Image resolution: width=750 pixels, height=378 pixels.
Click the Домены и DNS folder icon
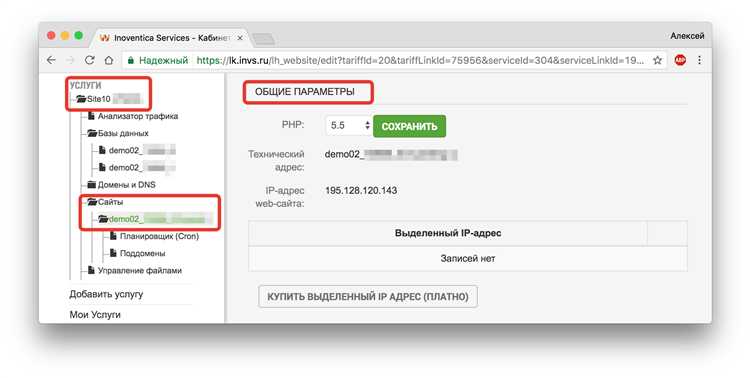pos(92,185)
